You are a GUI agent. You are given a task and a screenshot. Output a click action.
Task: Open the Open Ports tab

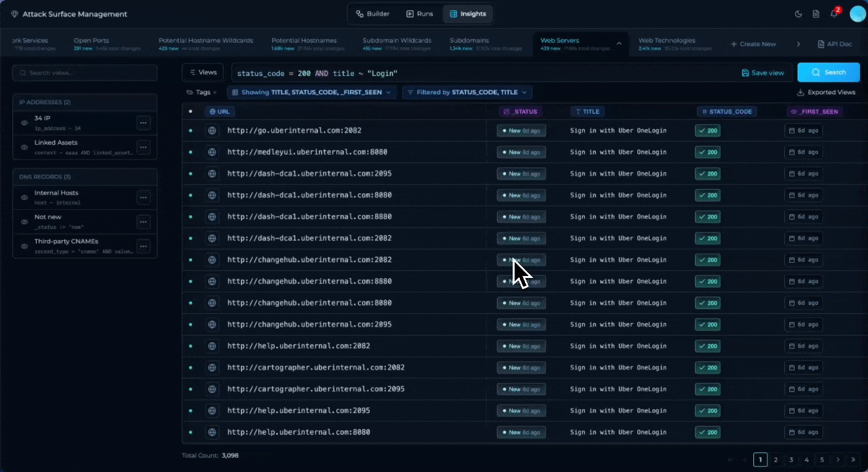point(107,44)
